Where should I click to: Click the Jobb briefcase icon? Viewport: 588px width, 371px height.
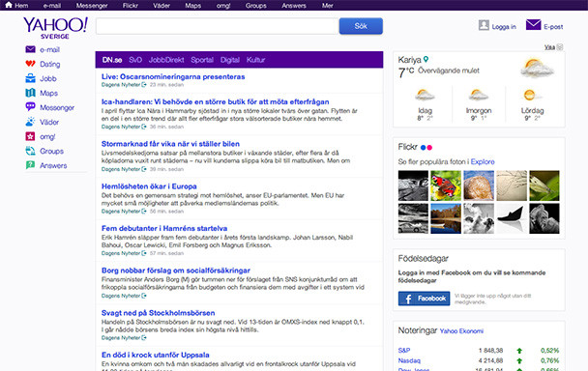point(30,78)
